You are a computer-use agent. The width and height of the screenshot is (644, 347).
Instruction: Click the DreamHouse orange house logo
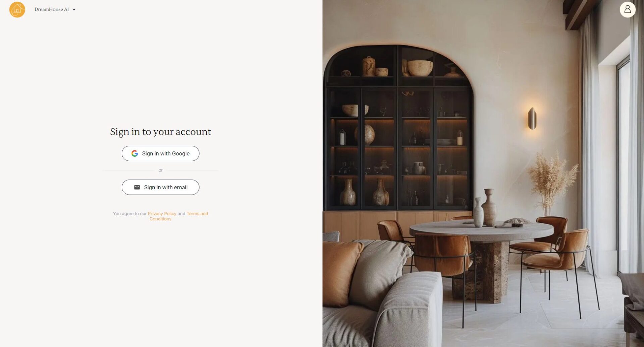[17, 9]
